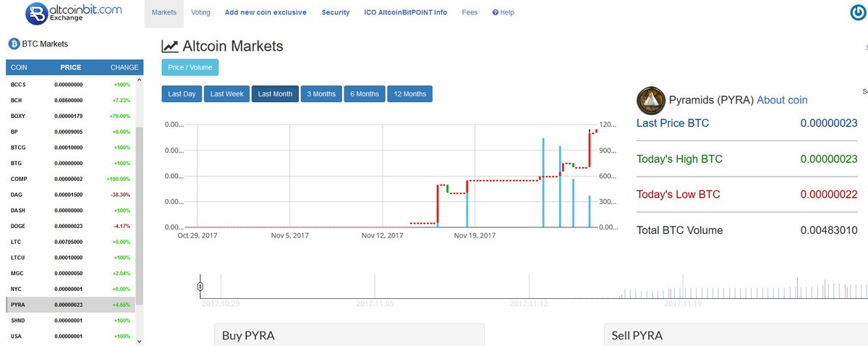Image resolution: width=868 pixels, height=346 pixels.
Task: Switch chart to 3 Months
Action: pyautogui.click(x=321, y=94)
